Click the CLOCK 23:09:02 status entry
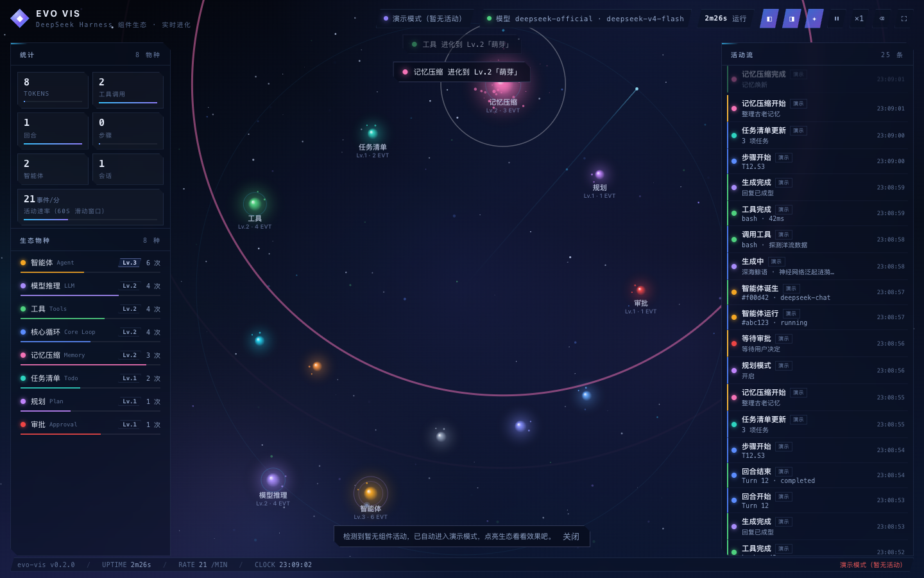Image resolution: width=924 pixels, height=578 pixels. pos(283,565)
